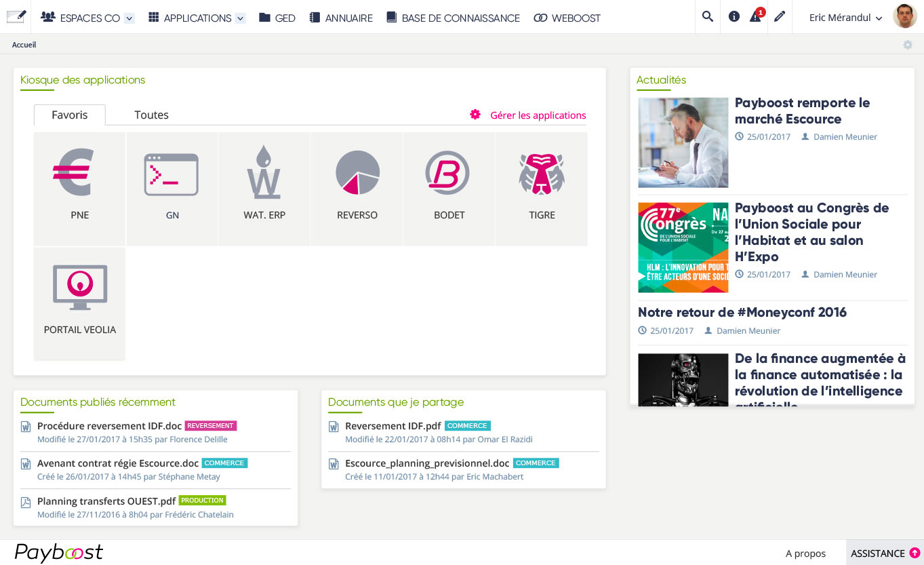Launch the TIGRE application

(542, 189)
